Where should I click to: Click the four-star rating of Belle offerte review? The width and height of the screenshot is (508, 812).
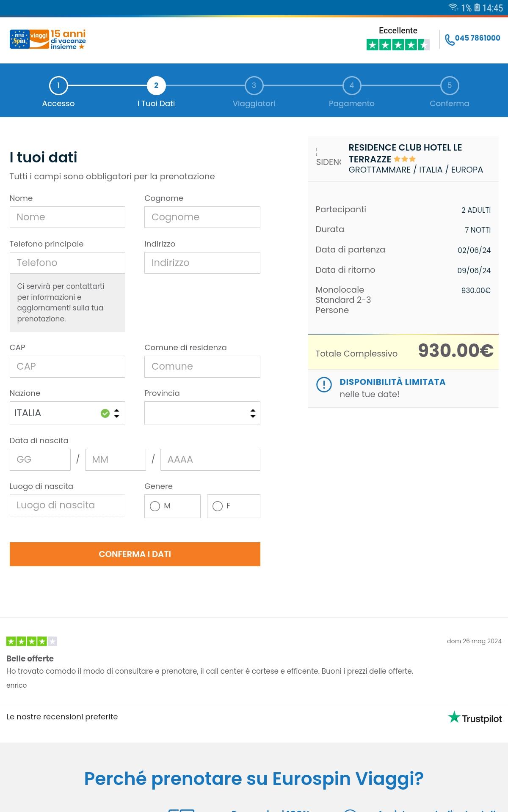click(x=32, y=642)
